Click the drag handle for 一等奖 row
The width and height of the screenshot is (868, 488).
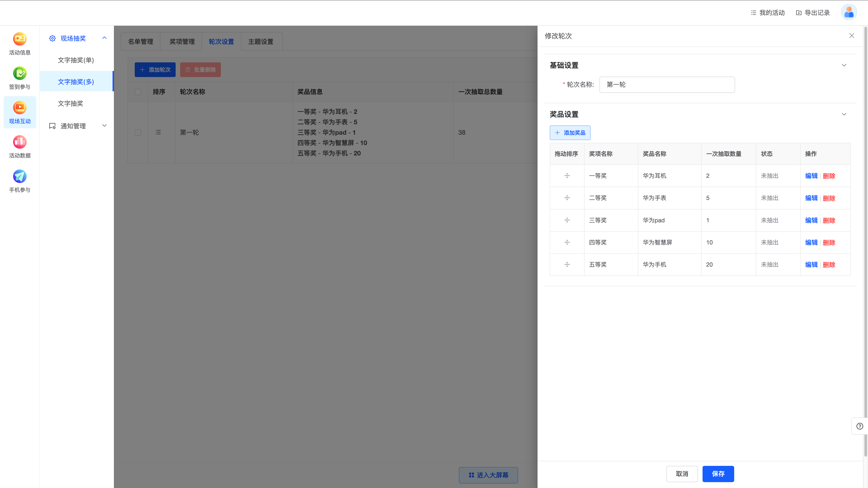(x=567, y=176)
